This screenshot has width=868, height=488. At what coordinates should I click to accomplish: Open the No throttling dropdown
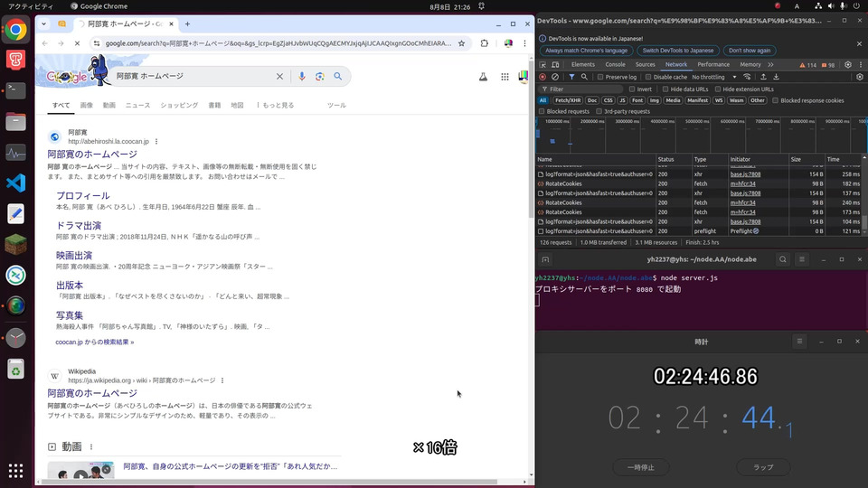click(x=714, y=77)
